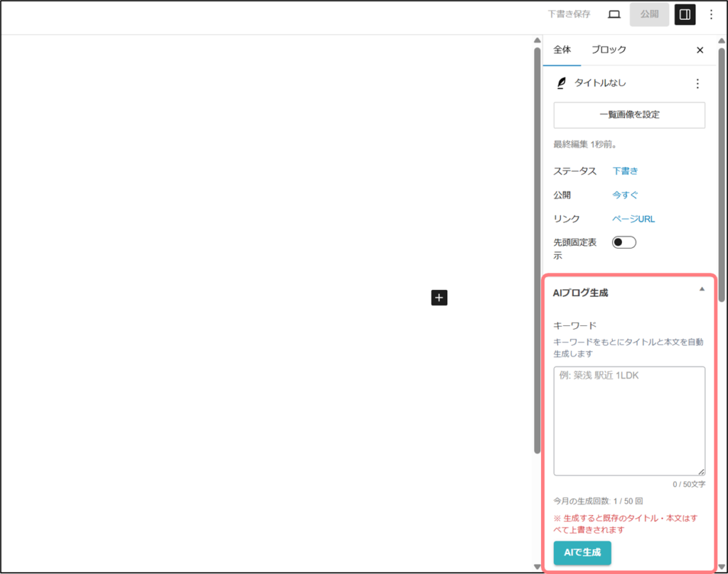Click the キーワード text area
728x574 pixels.
629,421
